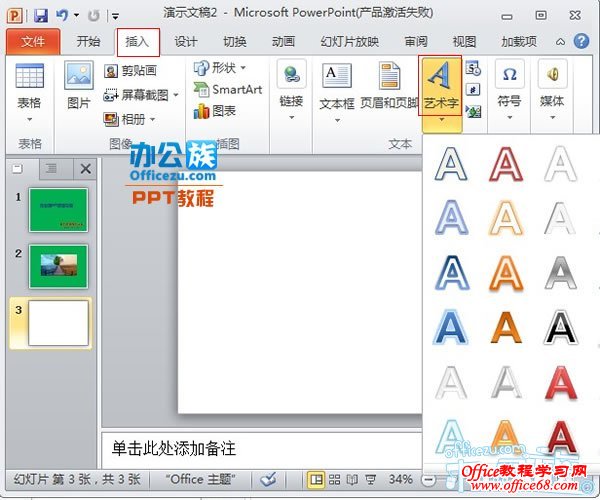Close the slide thumbnail pane
This screenshot has height=500, width=600.
tap(86, 169)
